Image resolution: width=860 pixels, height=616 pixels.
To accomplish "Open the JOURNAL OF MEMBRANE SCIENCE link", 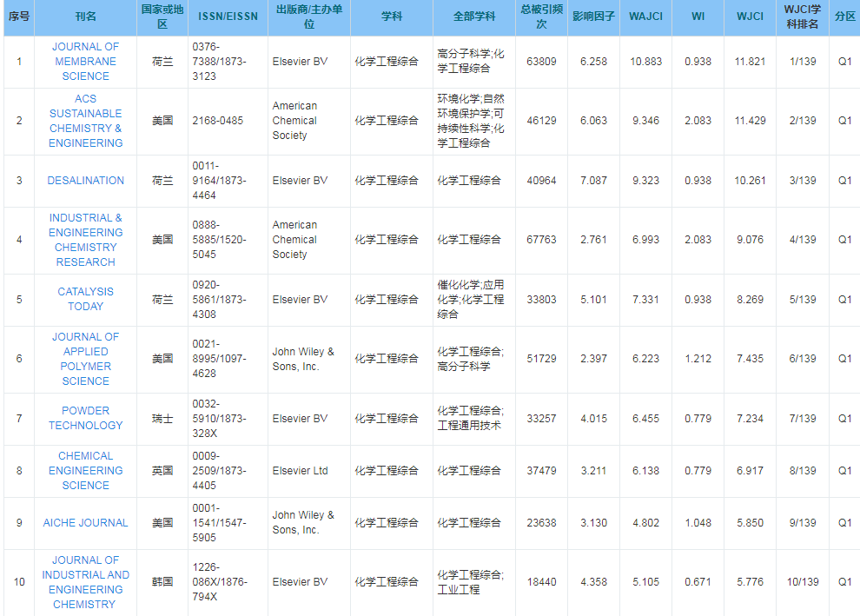I will (x=85, y=62).
